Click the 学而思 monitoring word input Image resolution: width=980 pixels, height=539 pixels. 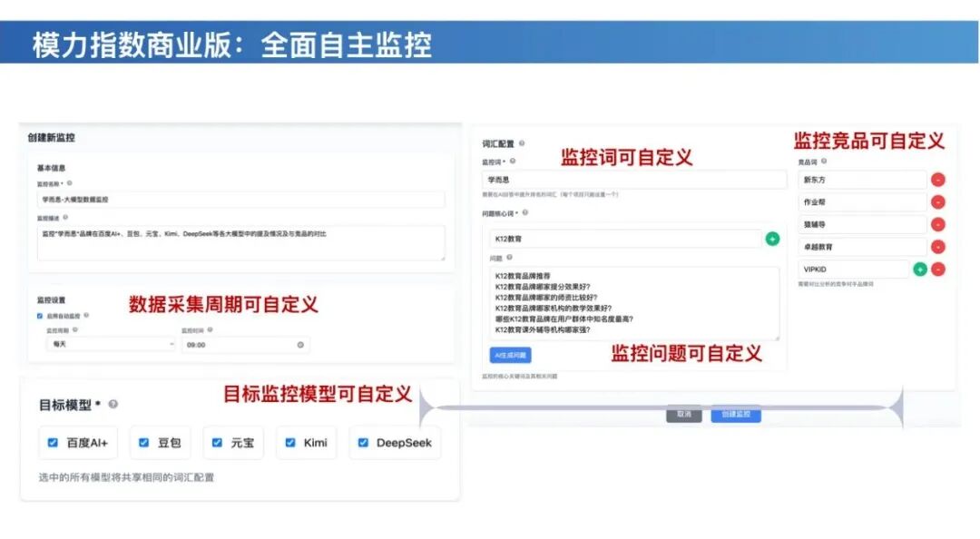coord(634,180)
